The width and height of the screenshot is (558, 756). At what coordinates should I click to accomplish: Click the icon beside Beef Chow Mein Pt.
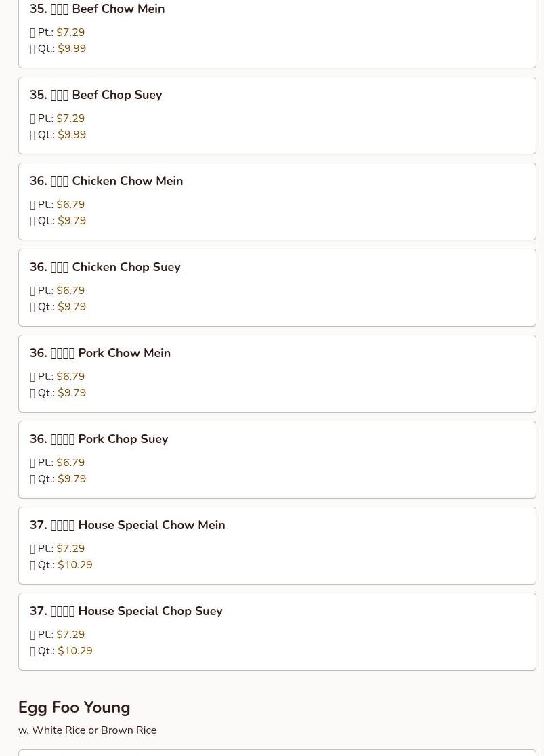pyautogui.click(x=33, y=33)
